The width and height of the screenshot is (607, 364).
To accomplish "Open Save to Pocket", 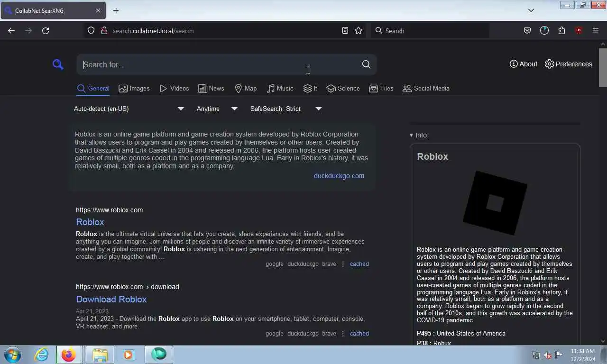I will 527,31.
